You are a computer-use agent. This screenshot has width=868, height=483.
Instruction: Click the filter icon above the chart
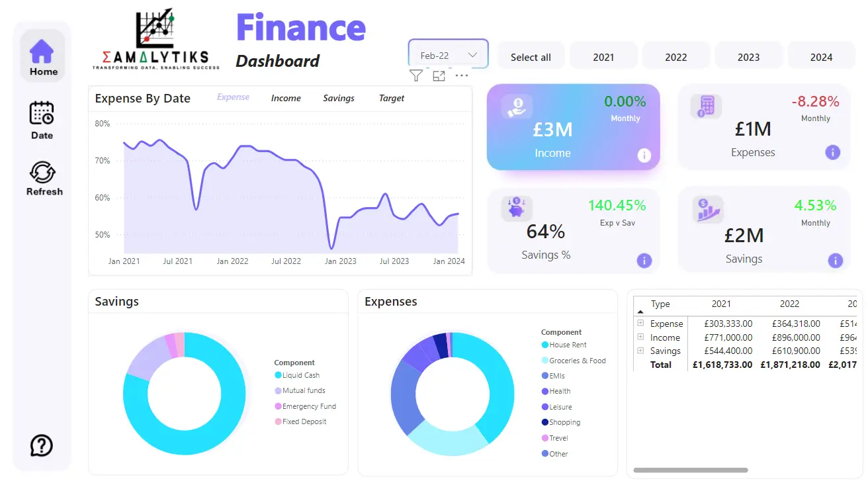coord(415,75)
